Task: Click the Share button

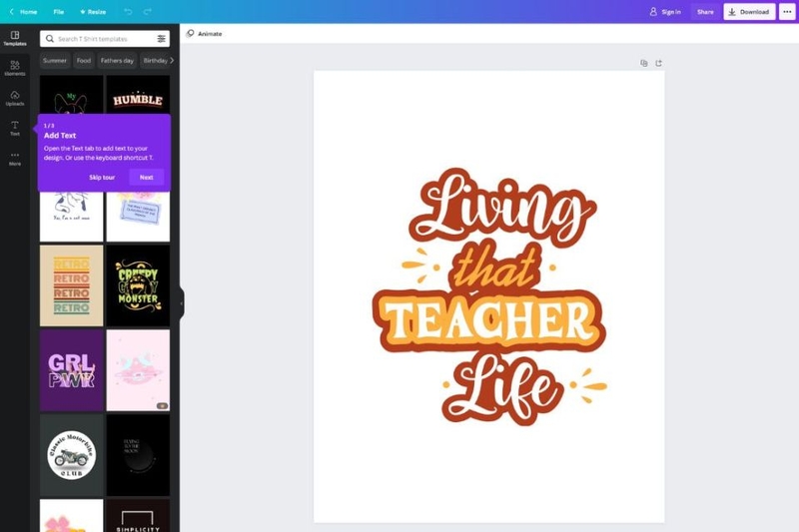Action: tap(705, 12)
